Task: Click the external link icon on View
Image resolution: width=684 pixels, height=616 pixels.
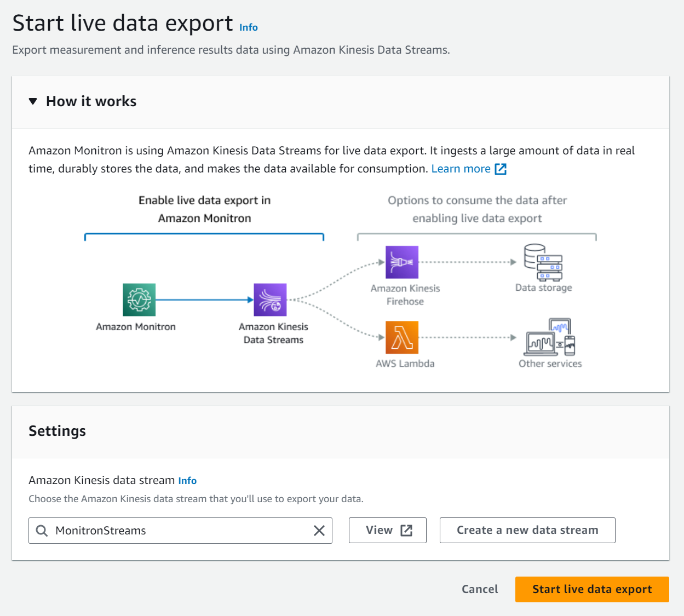Action: 406,529
